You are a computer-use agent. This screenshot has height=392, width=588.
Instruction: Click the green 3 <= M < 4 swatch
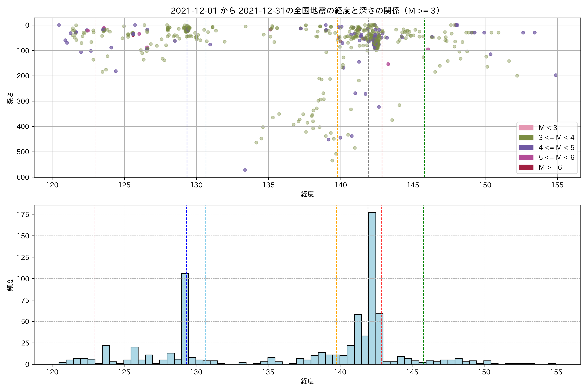(526, 138)
